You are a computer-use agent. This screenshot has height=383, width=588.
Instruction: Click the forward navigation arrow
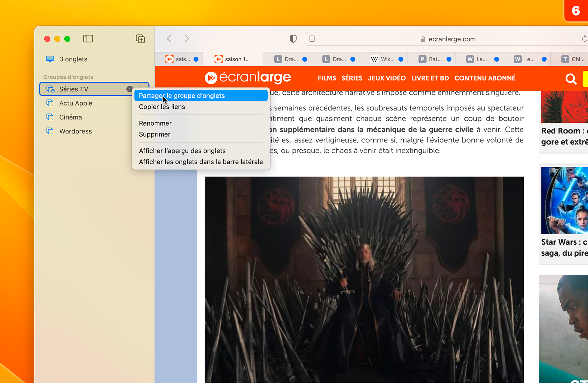click(x=187, y=39)
